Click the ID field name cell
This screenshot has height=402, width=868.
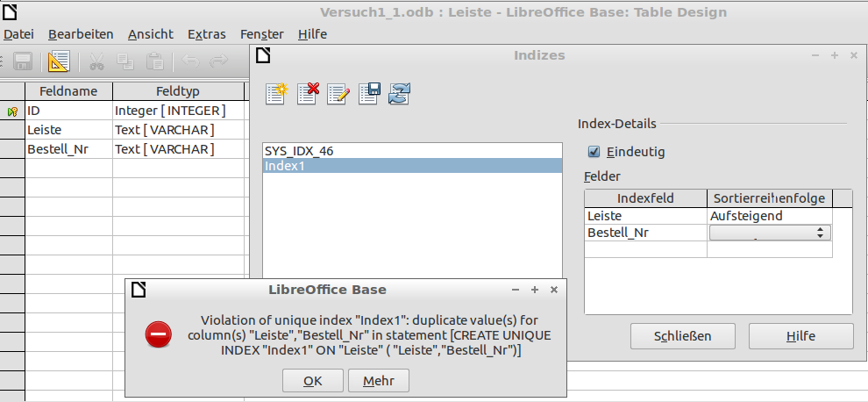tap(68, 111)
